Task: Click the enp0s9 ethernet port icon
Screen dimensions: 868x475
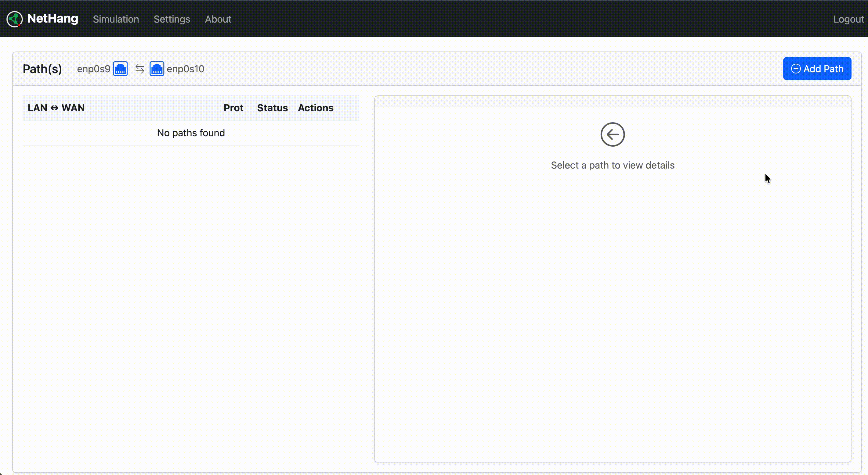Action: point(120,69)
